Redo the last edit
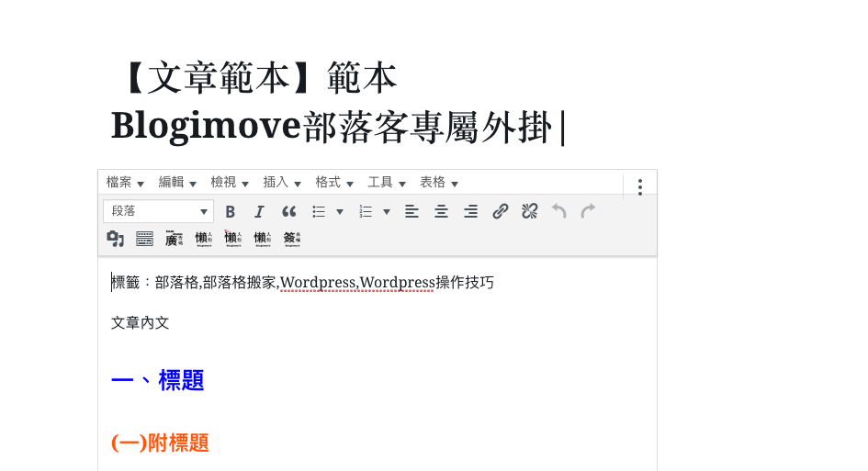The image size is (868, 471). point(589,211)
